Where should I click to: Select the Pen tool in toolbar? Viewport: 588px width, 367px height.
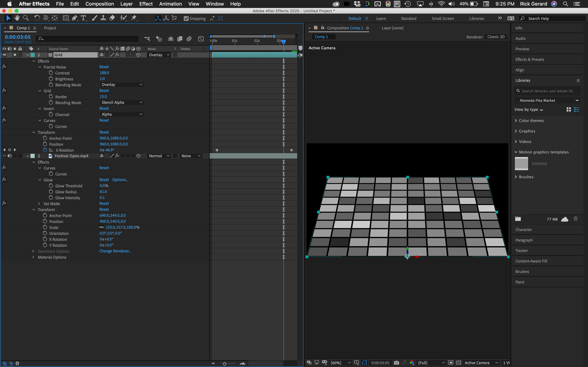pos(74,18)
